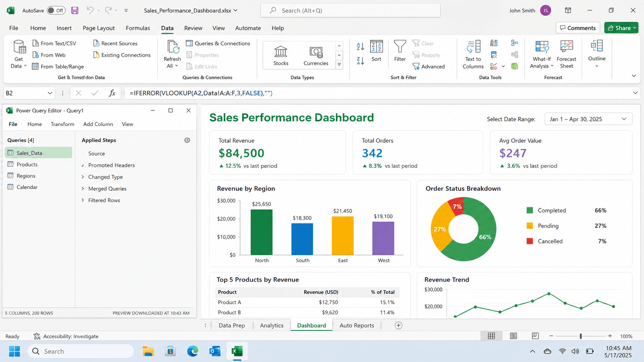
Task: Switch to Page Break Preview icon
Action: pos(535,336)
